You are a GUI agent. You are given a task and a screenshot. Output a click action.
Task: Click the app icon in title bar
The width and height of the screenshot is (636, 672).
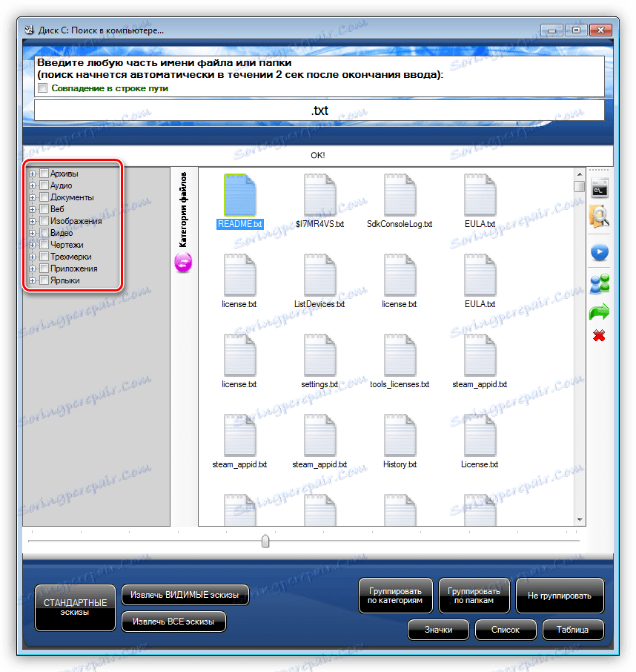29,30
